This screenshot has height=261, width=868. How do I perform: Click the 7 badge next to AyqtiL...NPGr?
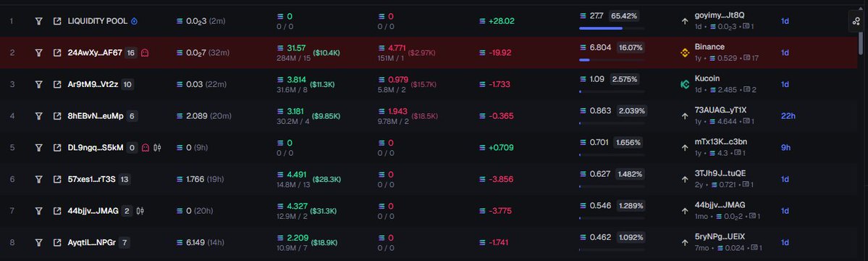coord(125,242)
